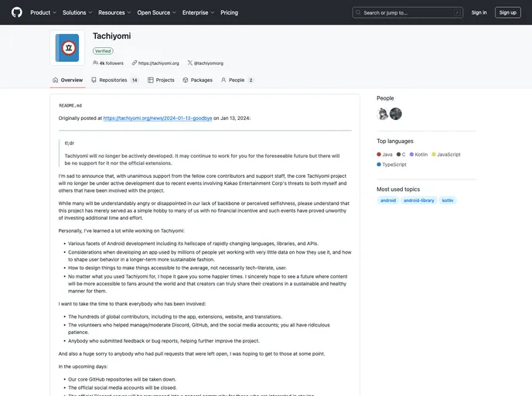The image size is (532, 396).
Task: Open the kotlin topic tag
Action: 448,200
